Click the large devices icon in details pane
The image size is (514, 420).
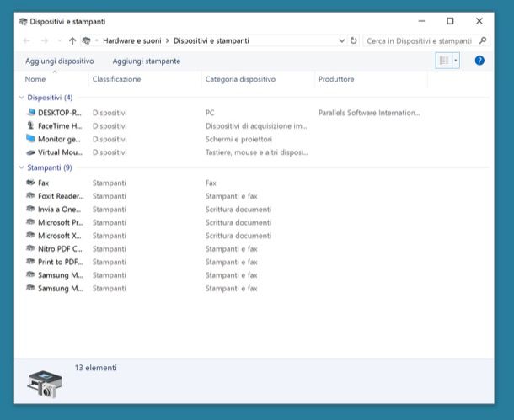pyautogui.click(x=45, y=384)
